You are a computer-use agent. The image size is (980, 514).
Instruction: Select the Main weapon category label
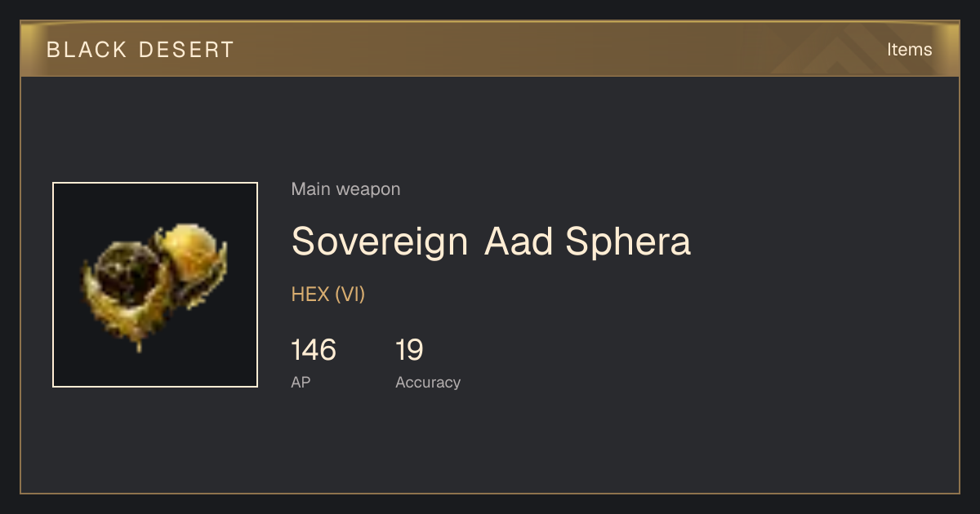click(345, 189)
